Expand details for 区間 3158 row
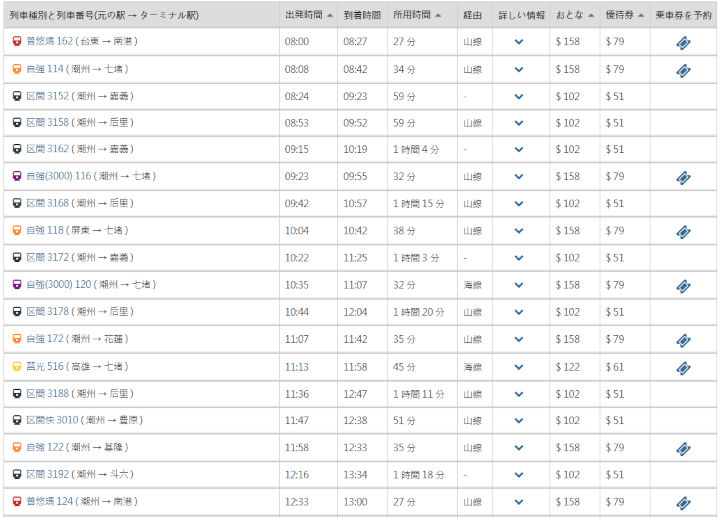 point(519,123)
